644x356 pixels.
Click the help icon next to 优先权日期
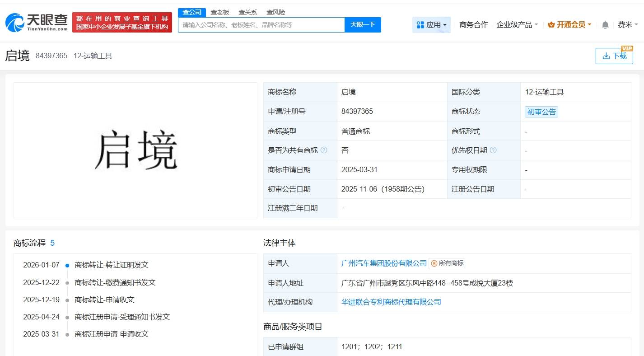coord(495,150)
